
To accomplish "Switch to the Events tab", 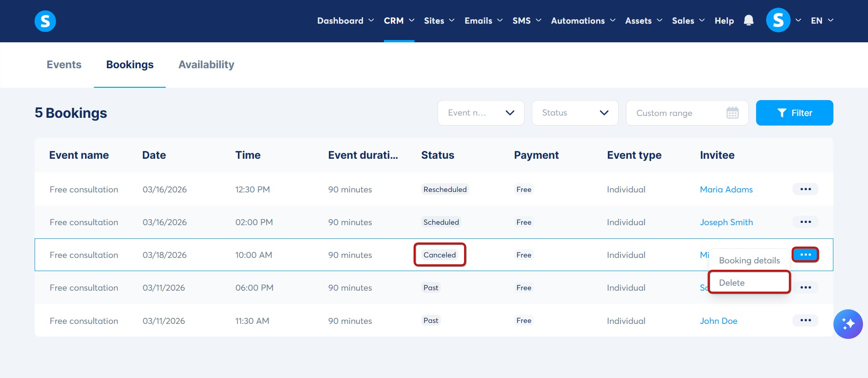I will coord(64,65).
